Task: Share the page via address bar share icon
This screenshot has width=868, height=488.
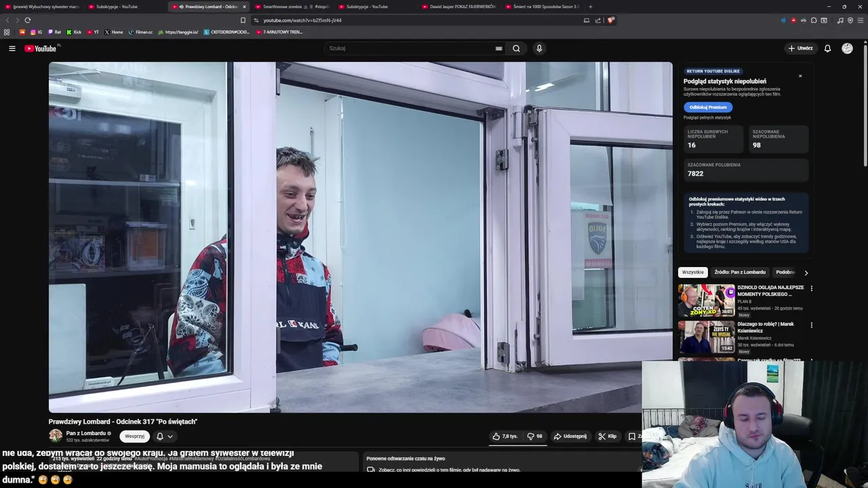Action: (598, 20)
